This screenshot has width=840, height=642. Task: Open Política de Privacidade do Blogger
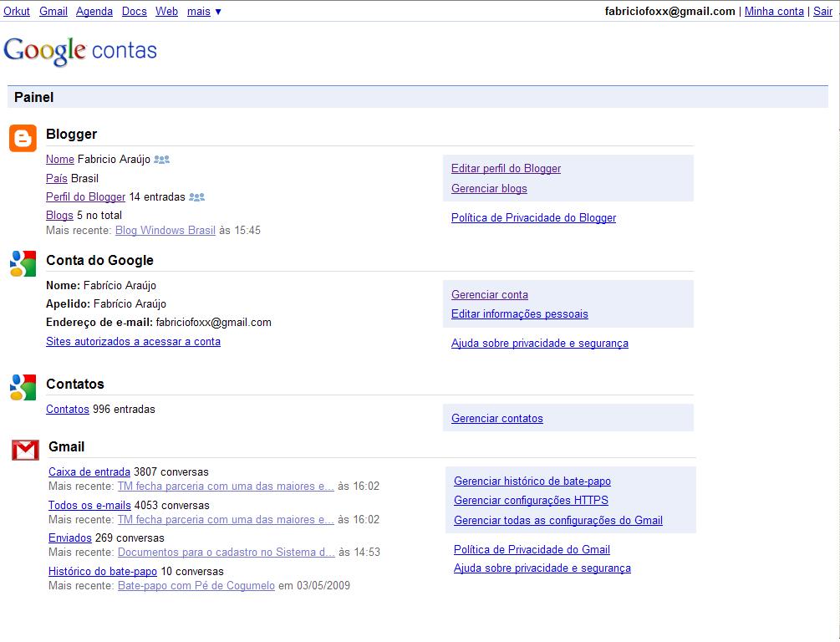(533, 217)
